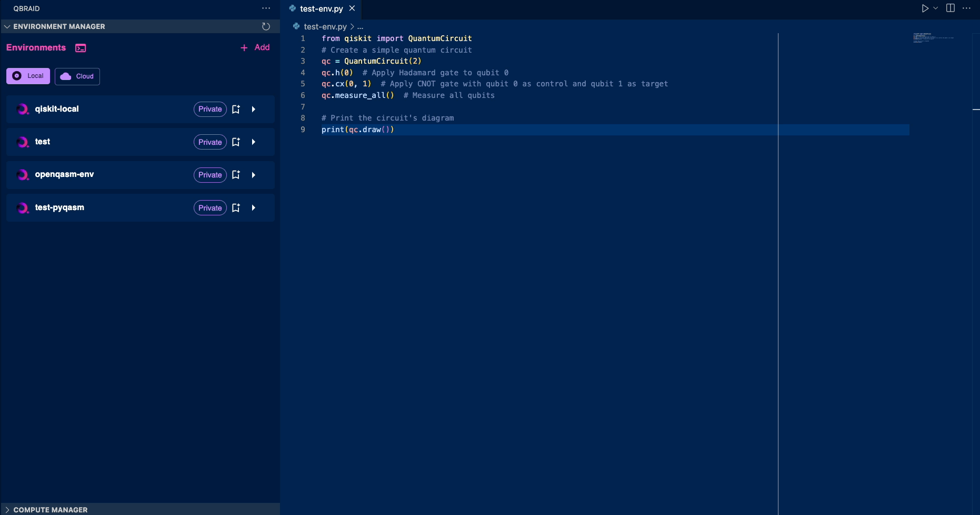Viewport: 980px width, 515px height.
Task: Click Private badge on test
Action: pos(210,142)
